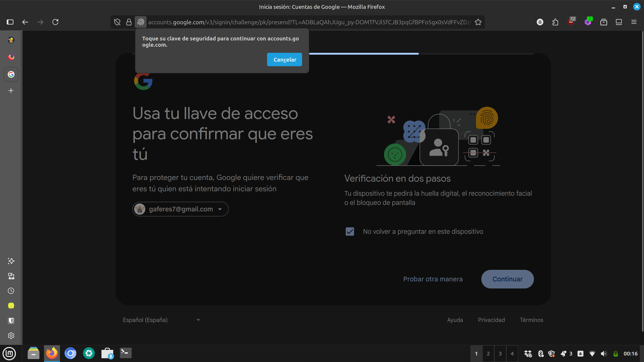Open the yellow sidebar extension icon

click(x=11, y=305)
